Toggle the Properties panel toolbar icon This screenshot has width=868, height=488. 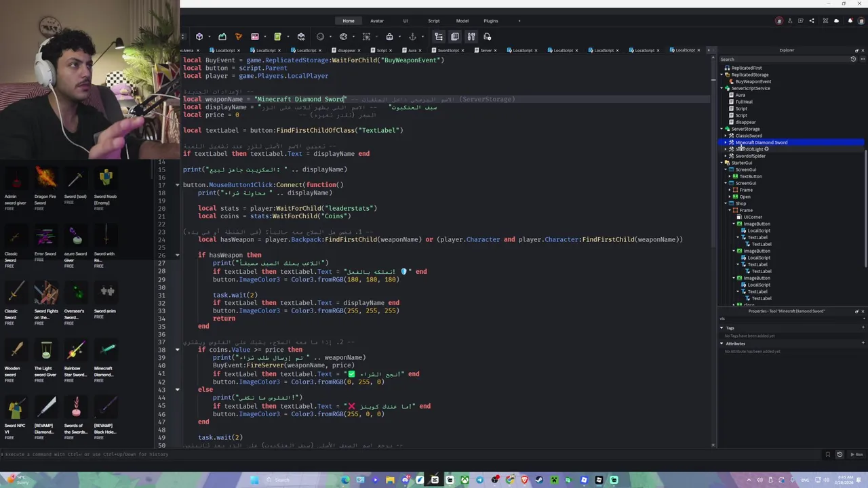(x=455, y=37)
